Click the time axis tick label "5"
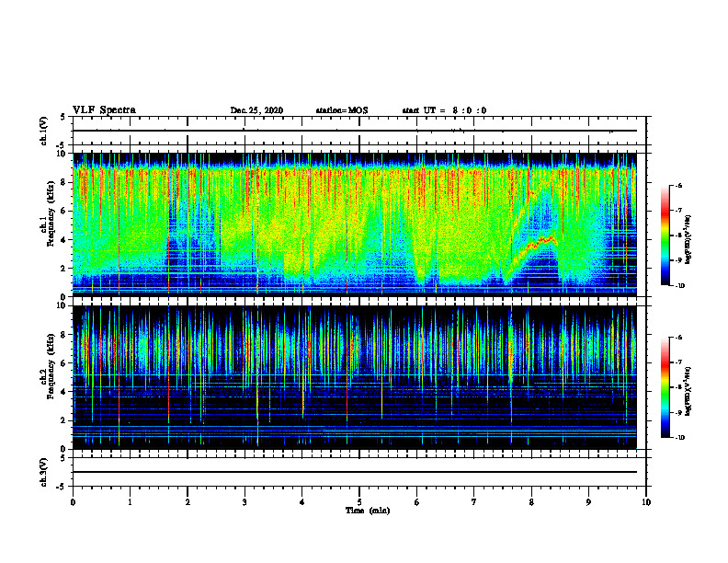728x563 pixels. click(359, 502)
